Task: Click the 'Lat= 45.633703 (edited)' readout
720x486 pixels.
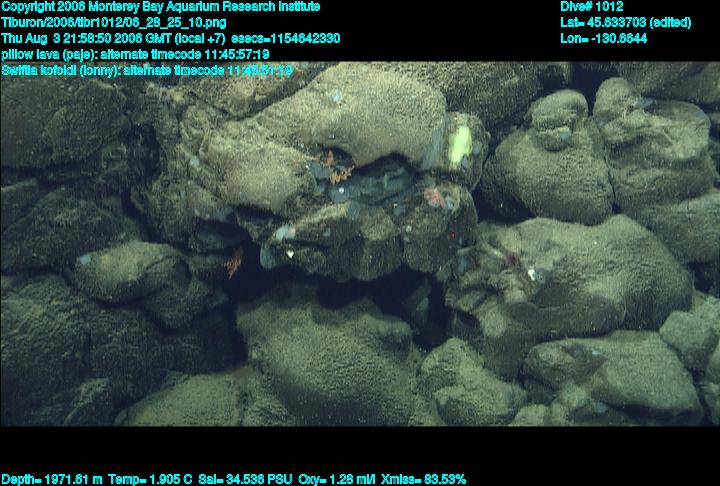Action: 625,23
